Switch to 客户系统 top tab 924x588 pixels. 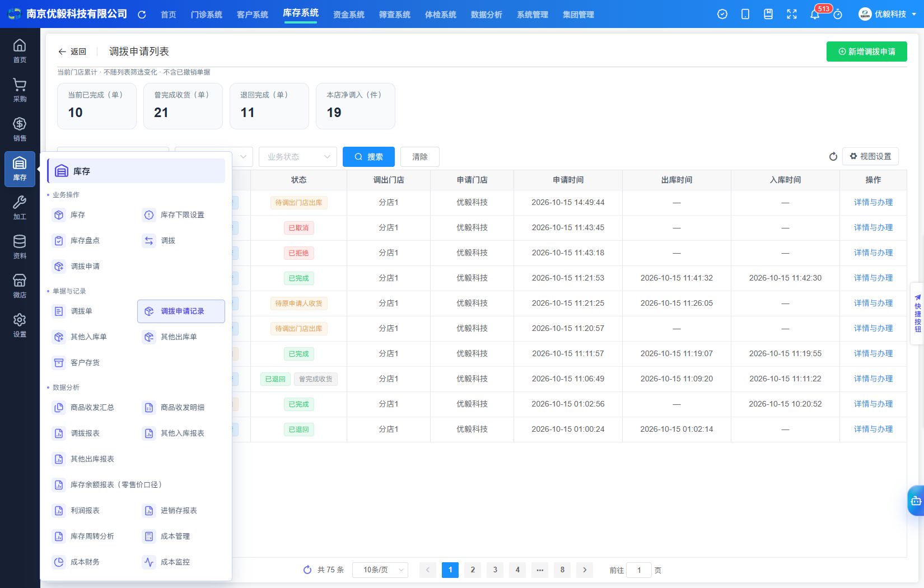[253, 15]
